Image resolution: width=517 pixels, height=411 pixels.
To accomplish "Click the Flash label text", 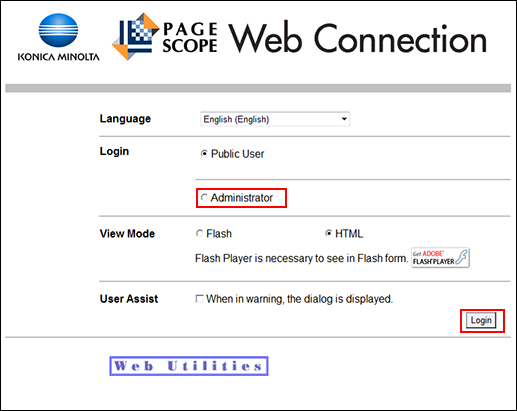I will tap(219, 234).
